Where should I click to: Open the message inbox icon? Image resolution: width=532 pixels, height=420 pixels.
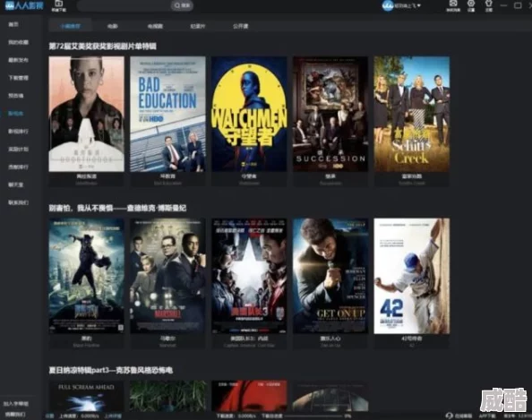[453, 4]
